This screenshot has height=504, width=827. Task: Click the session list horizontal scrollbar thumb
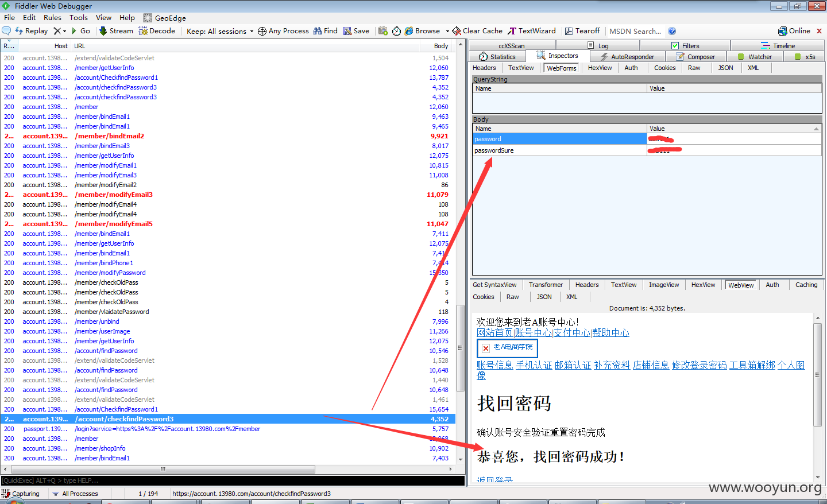163,469
